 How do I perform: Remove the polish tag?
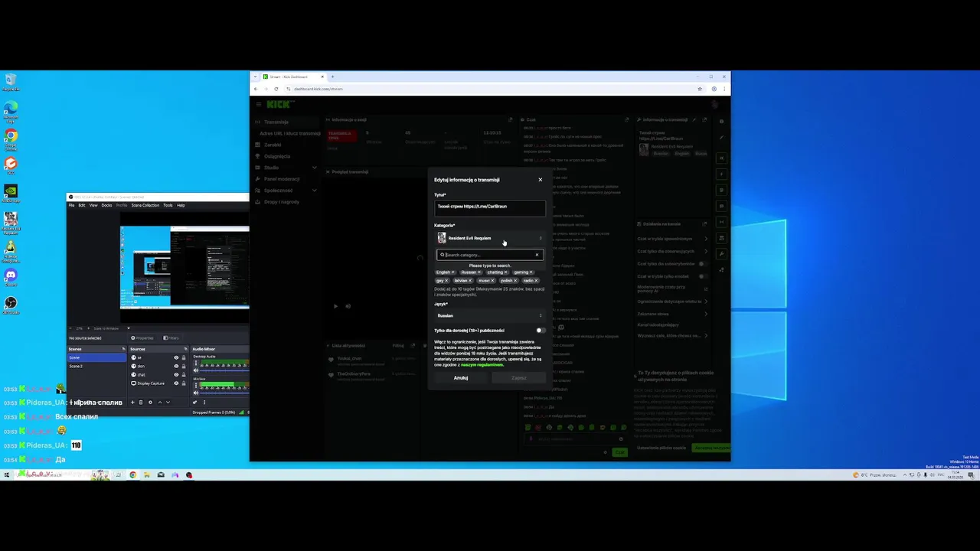[515, 281]
